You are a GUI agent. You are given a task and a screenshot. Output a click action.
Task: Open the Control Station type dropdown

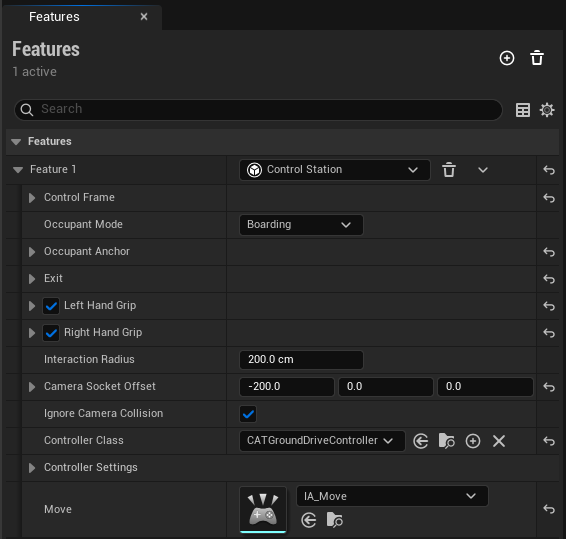335,170
